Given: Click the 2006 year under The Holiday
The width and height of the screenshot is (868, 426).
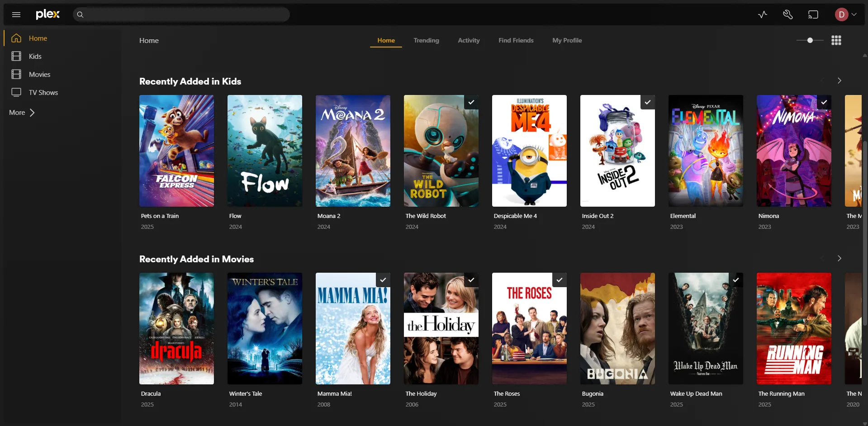Looking at the screenshot, I should tap(412, 404).
